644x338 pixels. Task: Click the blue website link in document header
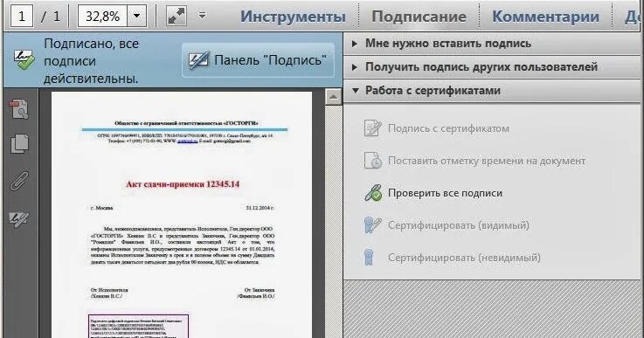187,141
